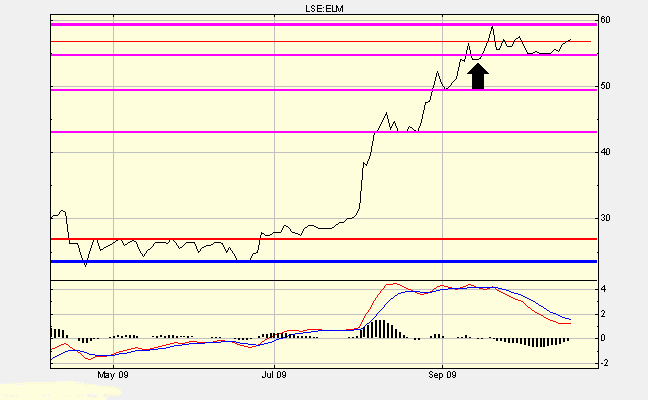Click the topmost magenta resistance line near 60
Image resolution: width=648 pixels, height=400 pixels.
pyautogui.click(x=324, y=24)
